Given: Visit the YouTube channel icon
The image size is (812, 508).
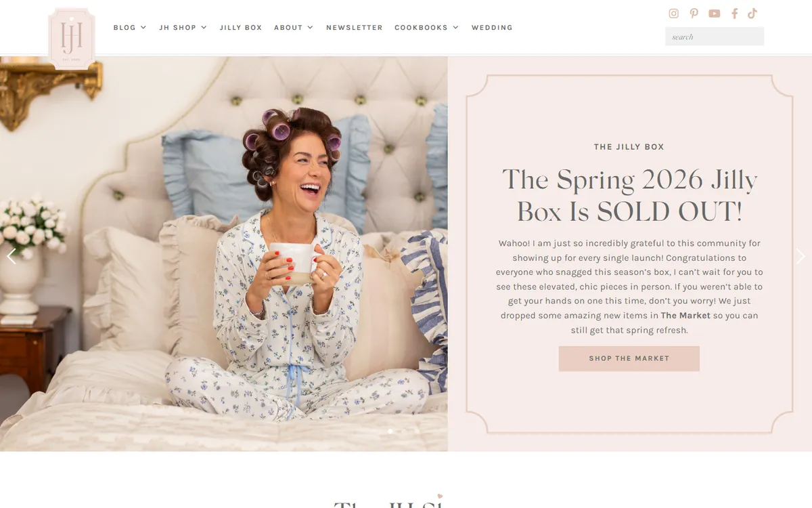Looking at the screenshot, I should pos(715,14).
